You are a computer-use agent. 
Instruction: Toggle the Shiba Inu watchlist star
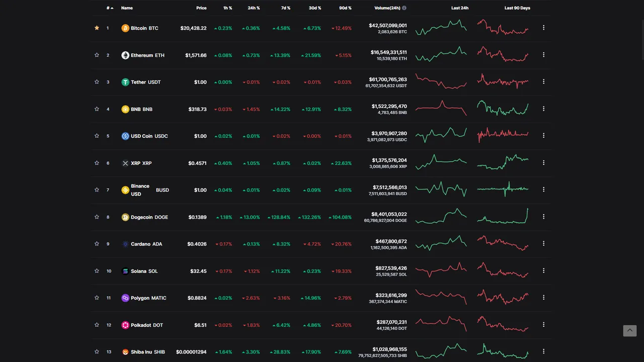pos(97,351)
